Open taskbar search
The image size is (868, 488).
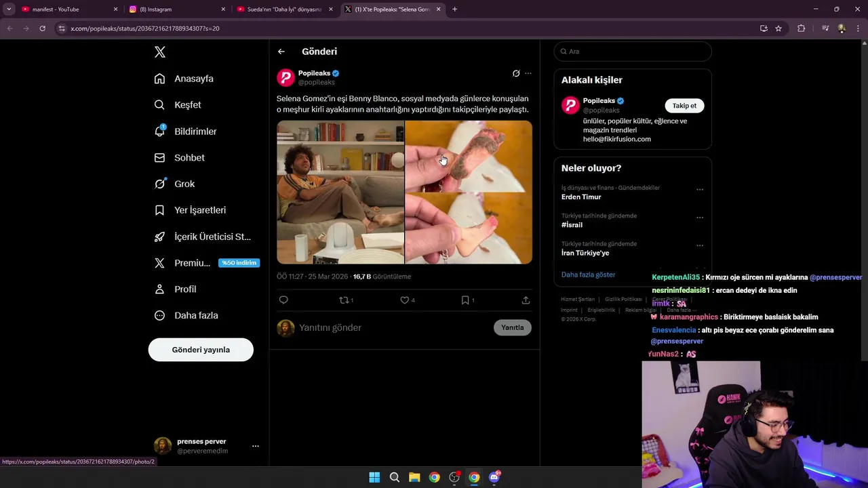tap(394, 477)
